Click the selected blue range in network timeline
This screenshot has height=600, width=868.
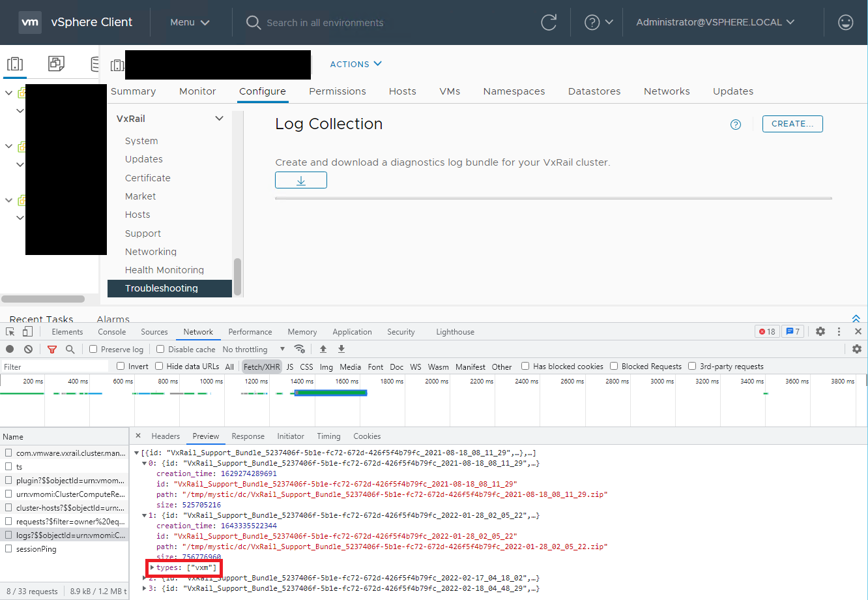[331, 393]
